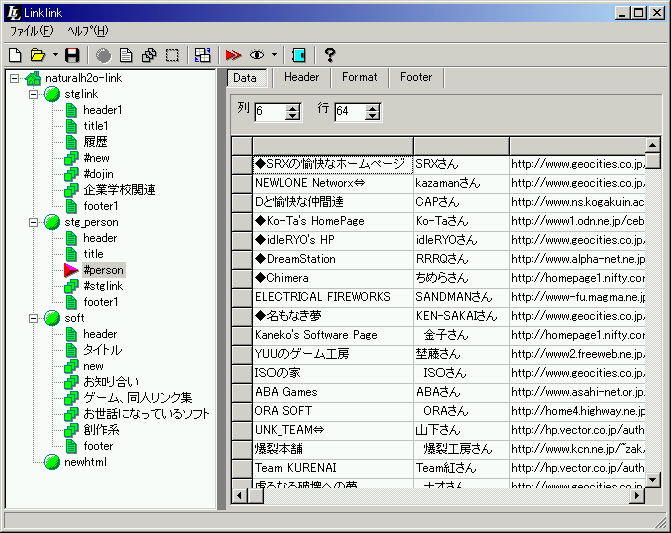Click the vertical scrollbar down arrow
671x533 pixels.
pyautogui.click(x=653, y=480)
